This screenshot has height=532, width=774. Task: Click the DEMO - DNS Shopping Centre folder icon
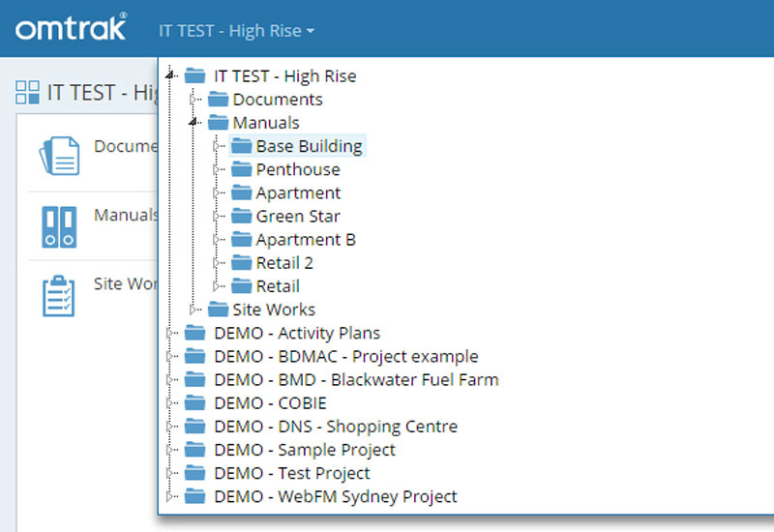[195, 426]
